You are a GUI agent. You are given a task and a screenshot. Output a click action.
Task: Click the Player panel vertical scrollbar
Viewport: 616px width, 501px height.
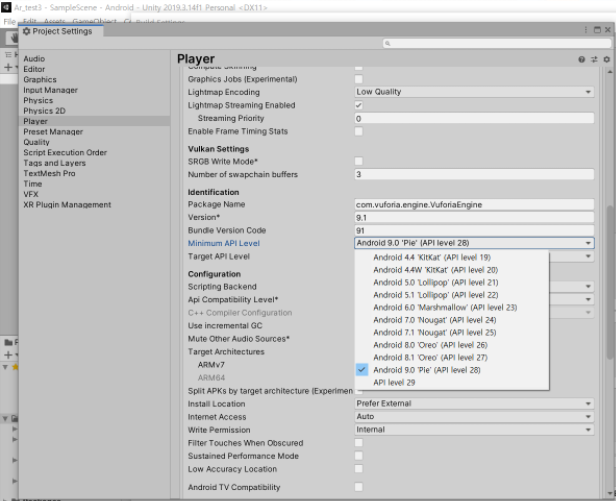[x=610, y=283]
